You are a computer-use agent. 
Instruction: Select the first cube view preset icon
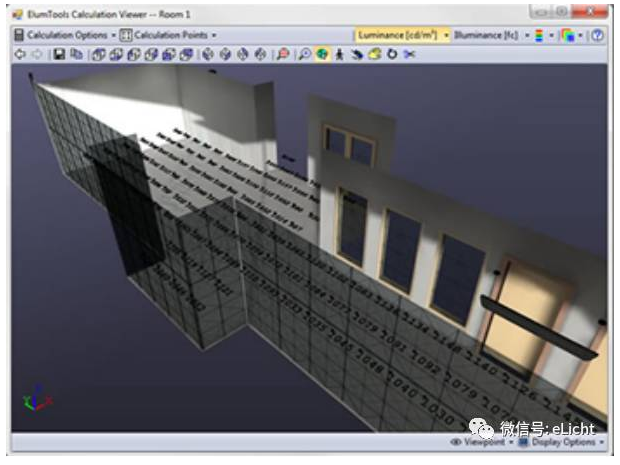click(x=98, y=54)
